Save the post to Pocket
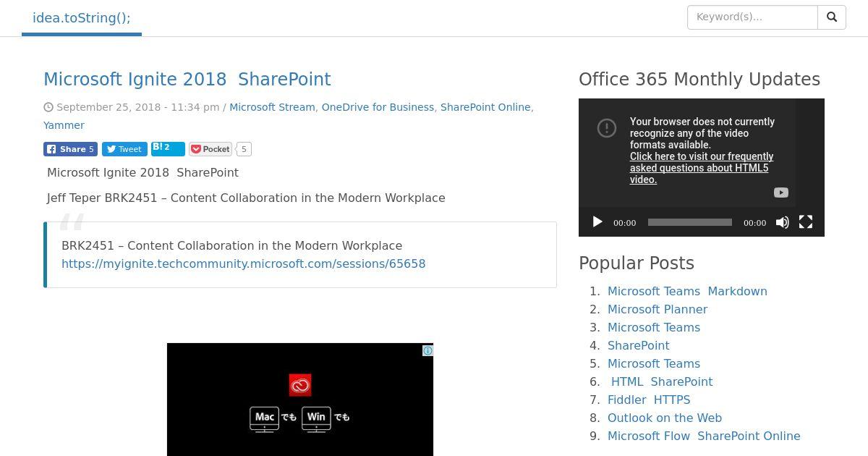Viewport: 868px width, 456px height. (210, 149)
